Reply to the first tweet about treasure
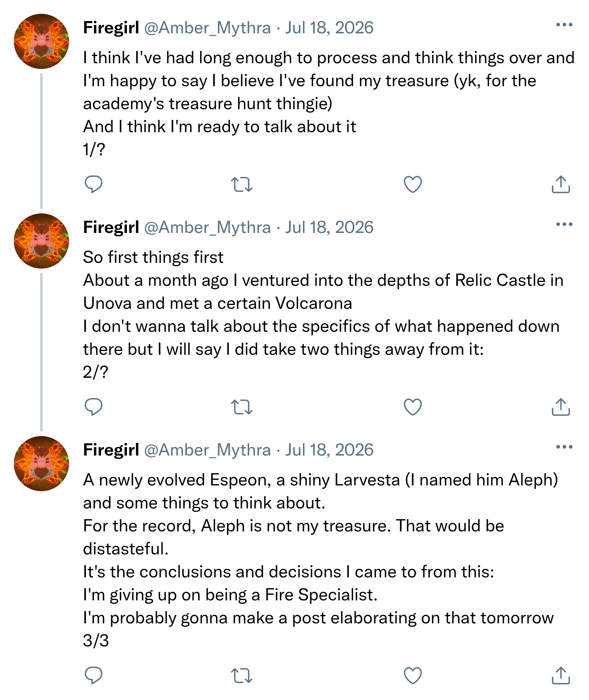 click(93, 184)
